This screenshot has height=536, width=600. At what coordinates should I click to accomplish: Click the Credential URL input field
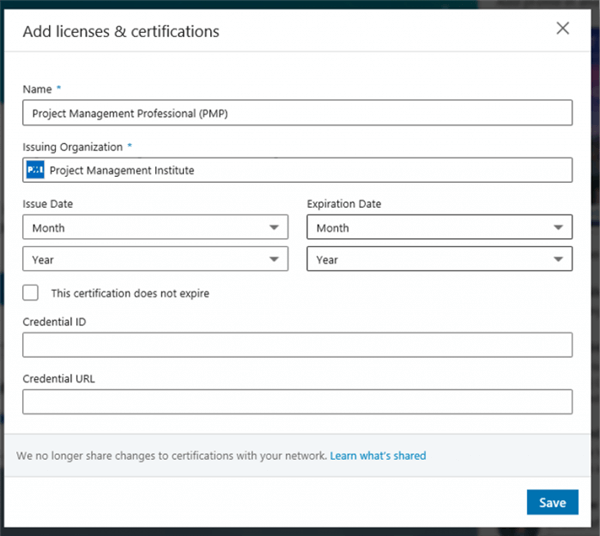(x=297, y=402)
